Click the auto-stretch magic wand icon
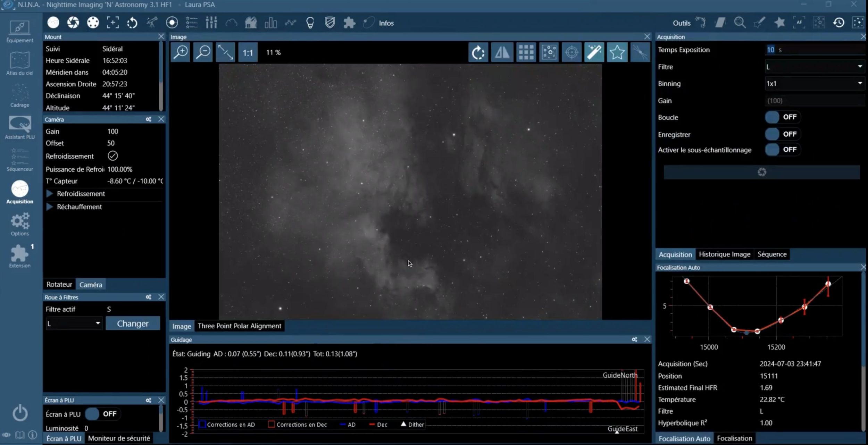Screen dimensions: 868x445 (x=594, y=52)
